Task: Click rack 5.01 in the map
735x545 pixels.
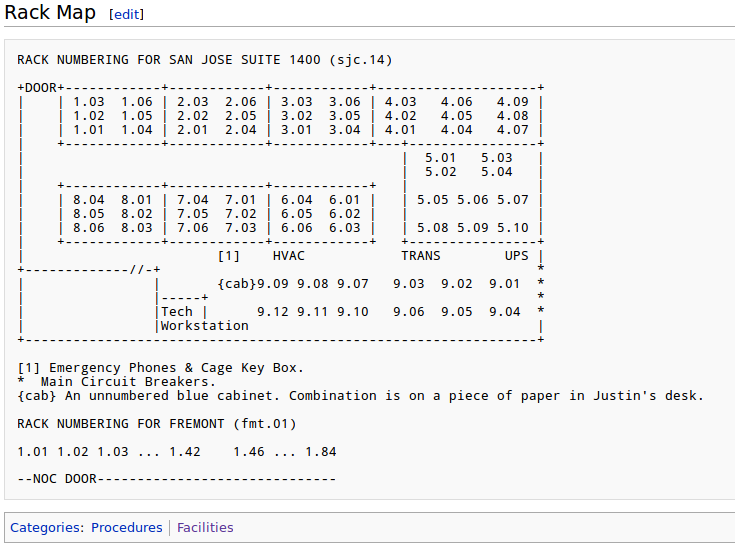Action: [441, 158]
